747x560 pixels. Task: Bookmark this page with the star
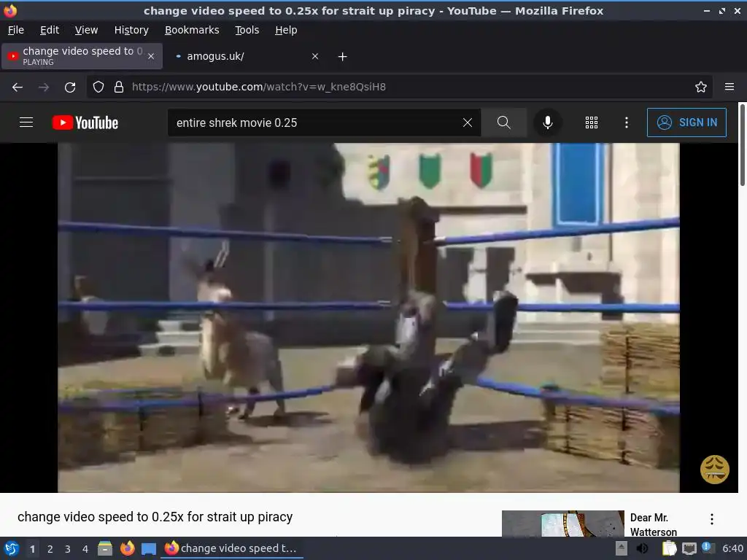click(701, 87)
